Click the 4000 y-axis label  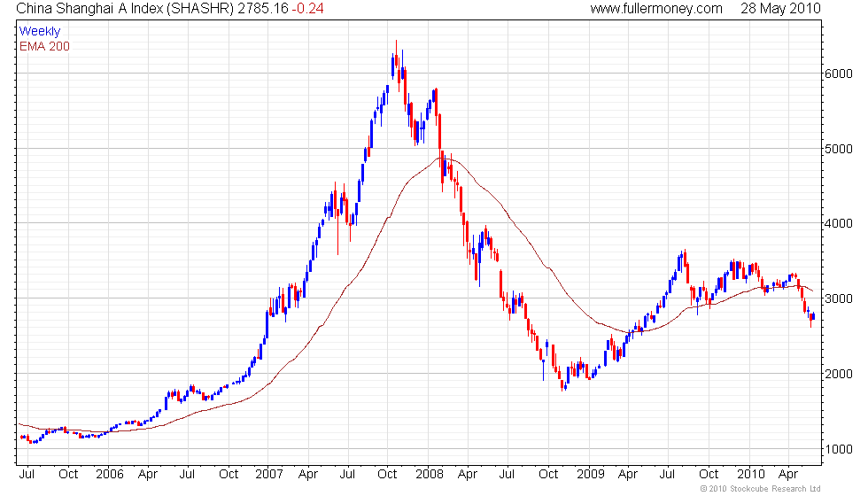coord(838,223)
